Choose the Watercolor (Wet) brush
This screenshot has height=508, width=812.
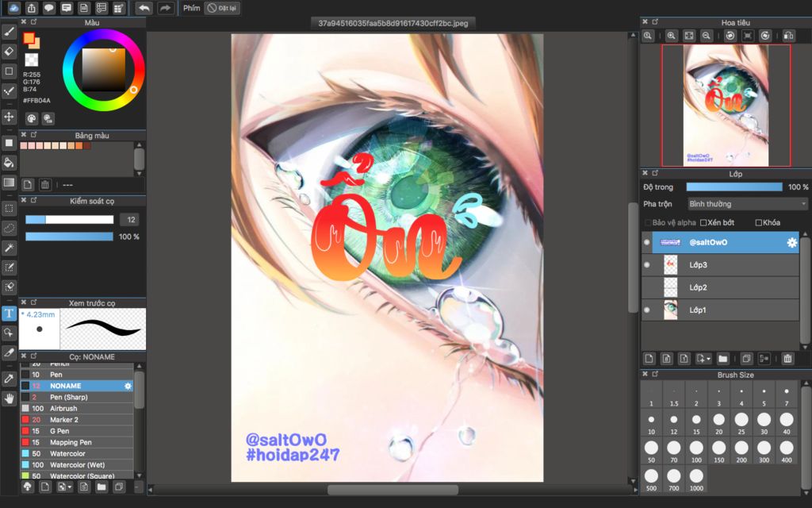pos(77,465)
